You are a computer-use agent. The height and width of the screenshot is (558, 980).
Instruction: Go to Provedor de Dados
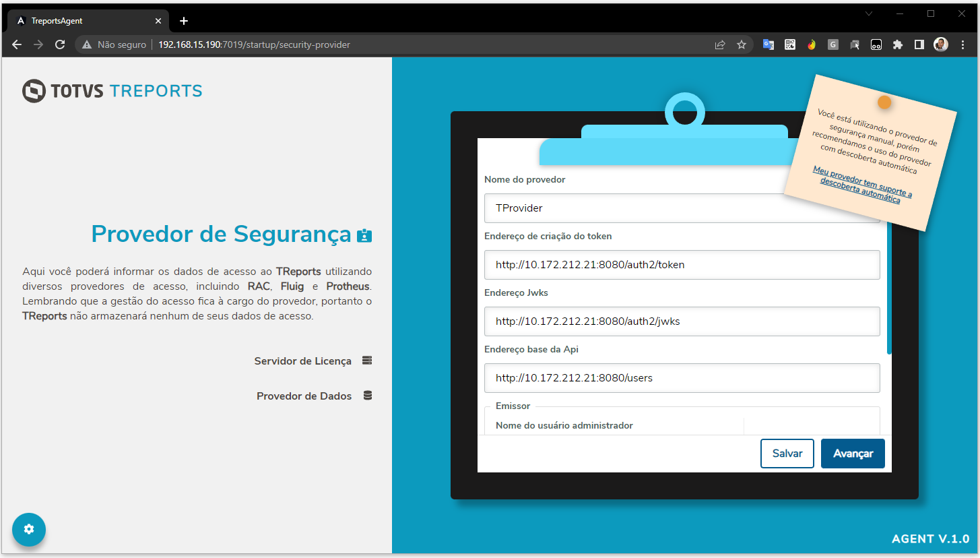coord(304,396)
